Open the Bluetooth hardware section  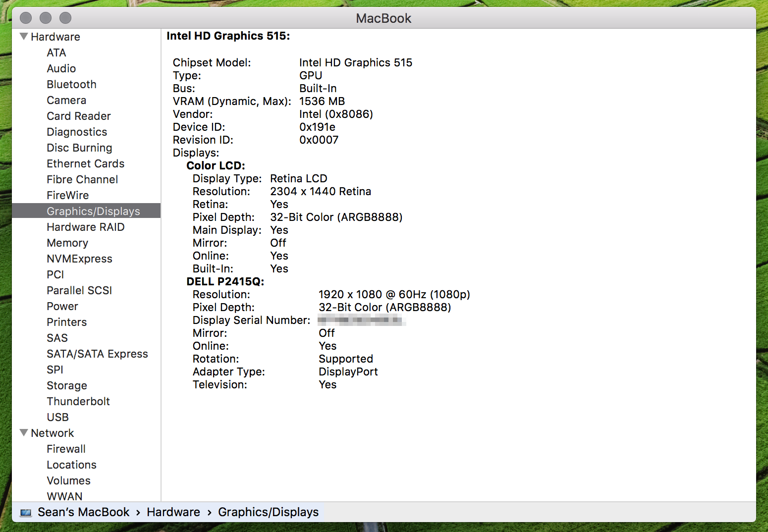click(72, 84)
